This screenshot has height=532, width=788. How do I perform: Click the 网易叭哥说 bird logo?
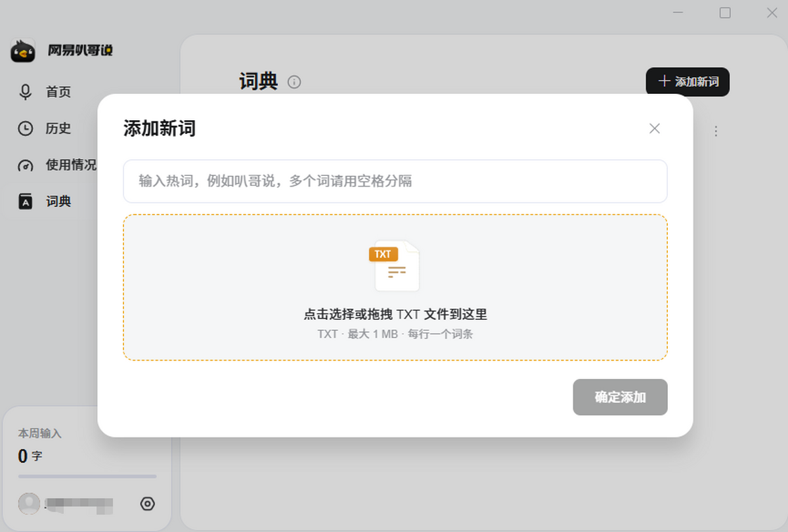click(23, 51)
